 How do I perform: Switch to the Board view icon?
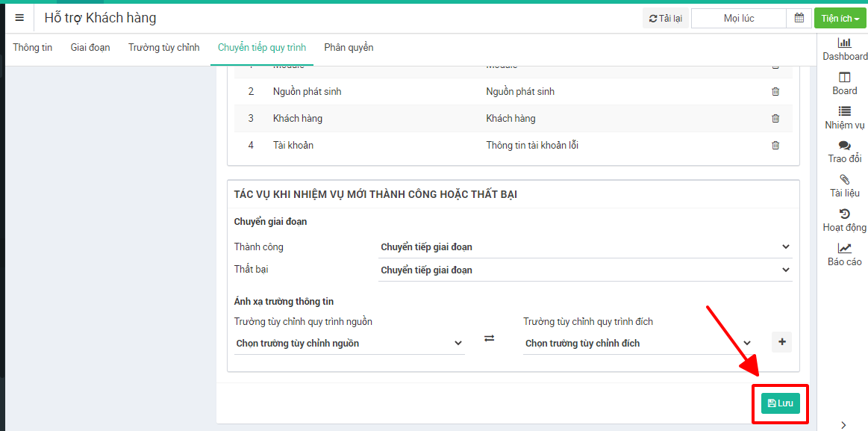pyautogui.click(x=845, y=78)
